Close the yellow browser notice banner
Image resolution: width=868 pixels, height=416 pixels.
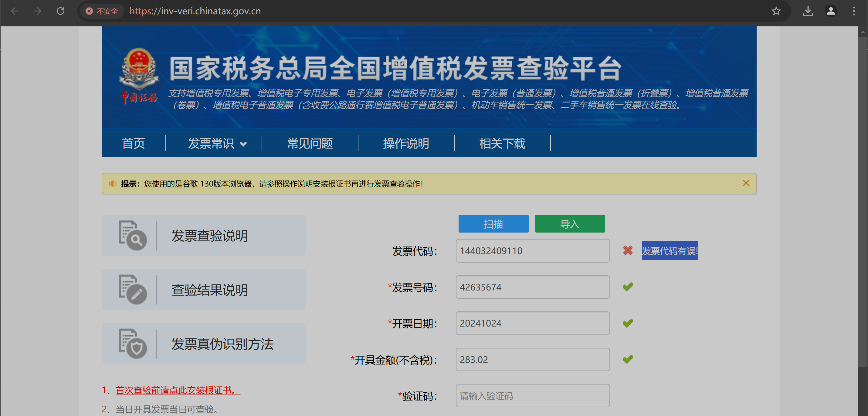tap(746, 183)
